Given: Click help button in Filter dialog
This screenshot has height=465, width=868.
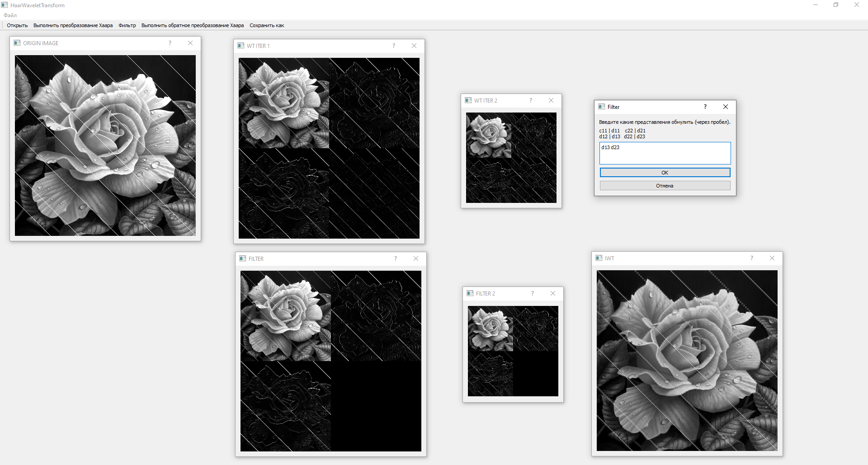Looking at the screenshot, I should [705, 107].
